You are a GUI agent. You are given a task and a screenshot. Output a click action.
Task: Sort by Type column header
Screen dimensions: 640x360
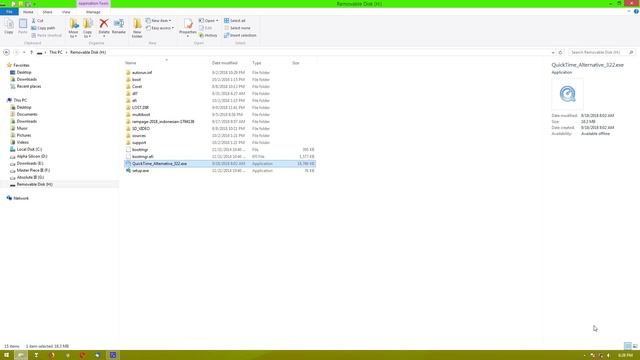257,63
